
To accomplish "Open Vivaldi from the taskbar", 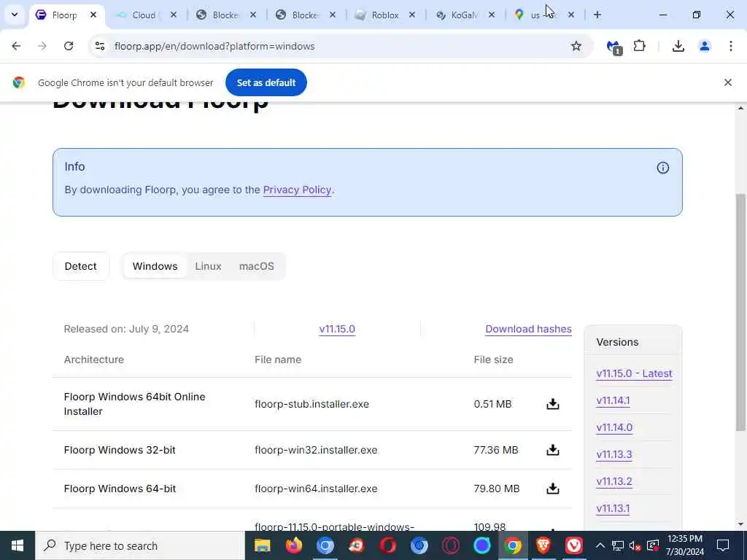I will (574, 545).
